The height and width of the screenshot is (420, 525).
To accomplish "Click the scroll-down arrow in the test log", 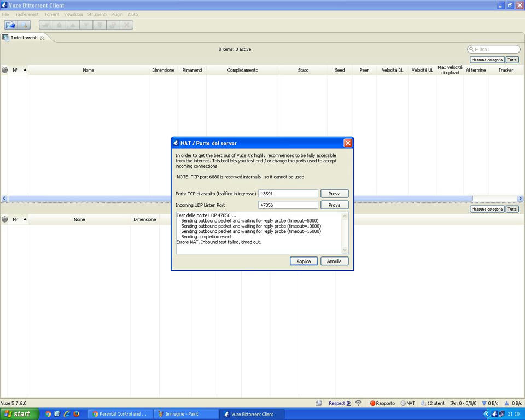I will pyautogui.click(x=345, y=250).
